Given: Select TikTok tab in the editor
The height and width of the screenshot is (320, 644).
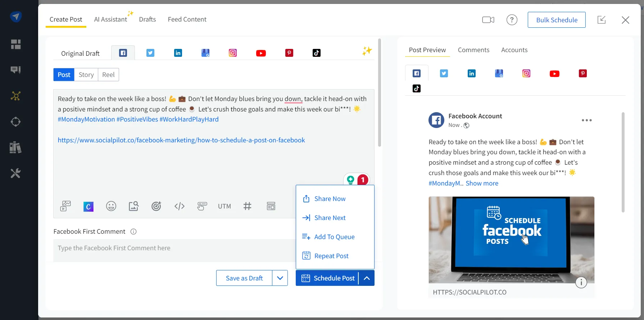Looking at the screenshot, I should 317,53.
